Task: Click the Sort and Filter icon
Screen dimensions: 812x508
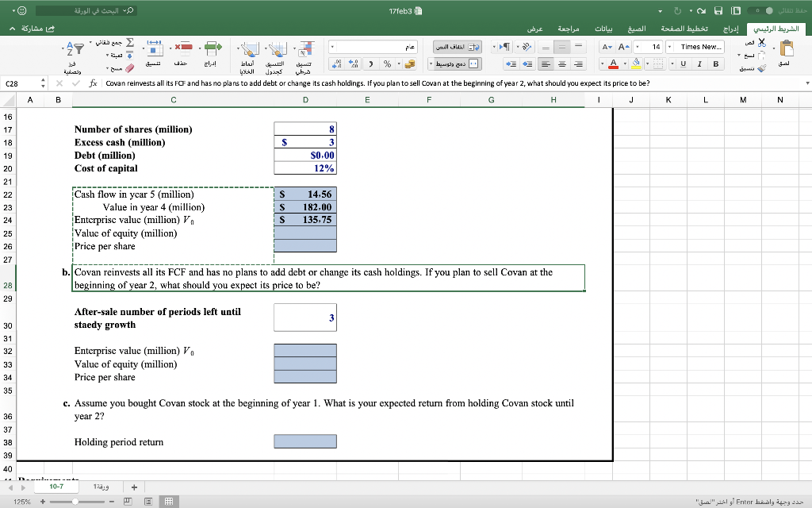Action: pyautogui.click(x=74, y=50)
